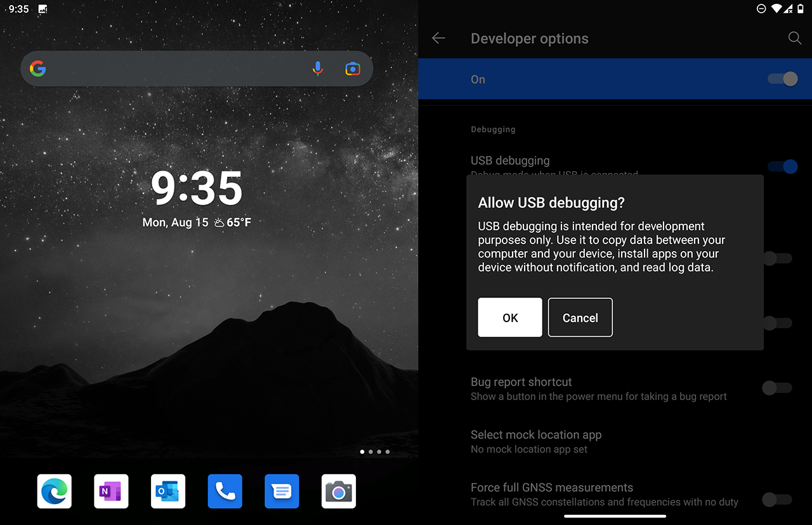This screenshot has width=812, height=525.
Task: Open the Messages app
Action: tap(282, 491)
